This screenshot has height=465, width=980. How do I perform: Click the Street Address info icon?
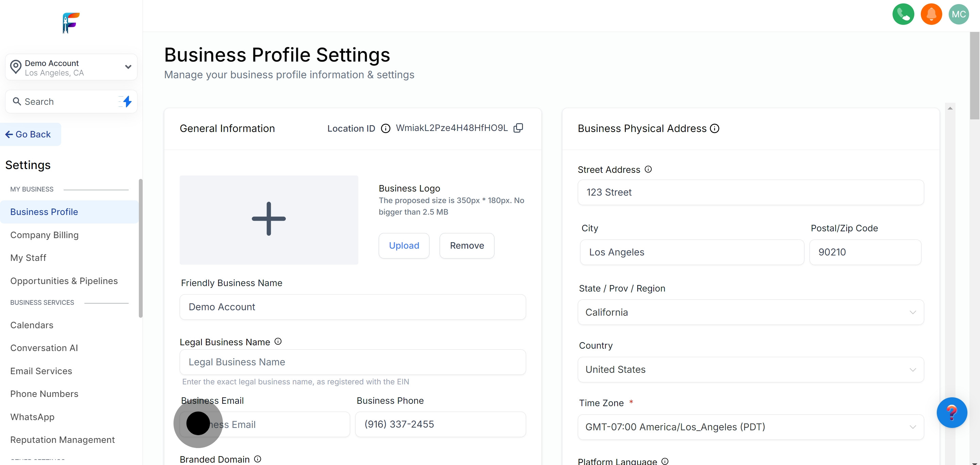[x=648, y=169]
